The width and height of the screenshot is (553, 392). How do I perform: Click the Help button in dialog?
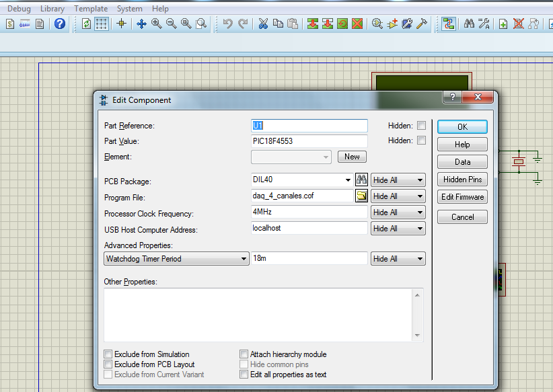(462, 145)
